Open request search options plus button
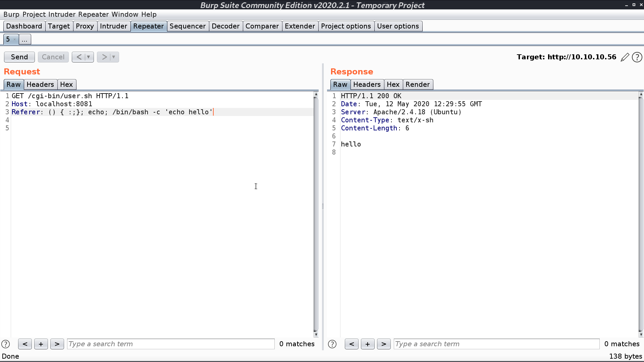Image resolution: width=644 pixels, height=362 pixels. (41, 344)
